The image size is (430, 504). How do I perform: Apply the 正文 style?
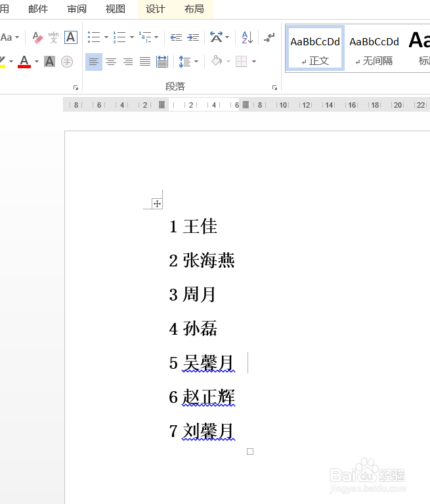click(x=315, y=48)
